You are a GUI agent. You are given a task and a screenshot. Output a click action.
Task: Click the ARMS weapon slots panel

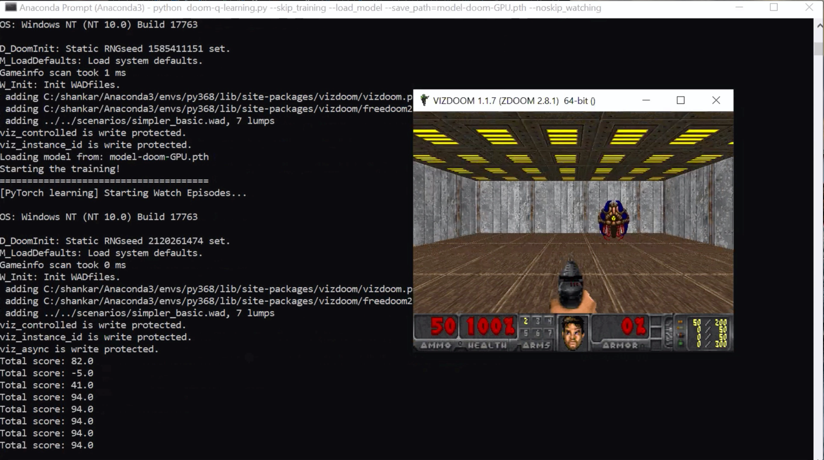coord(537,332)
